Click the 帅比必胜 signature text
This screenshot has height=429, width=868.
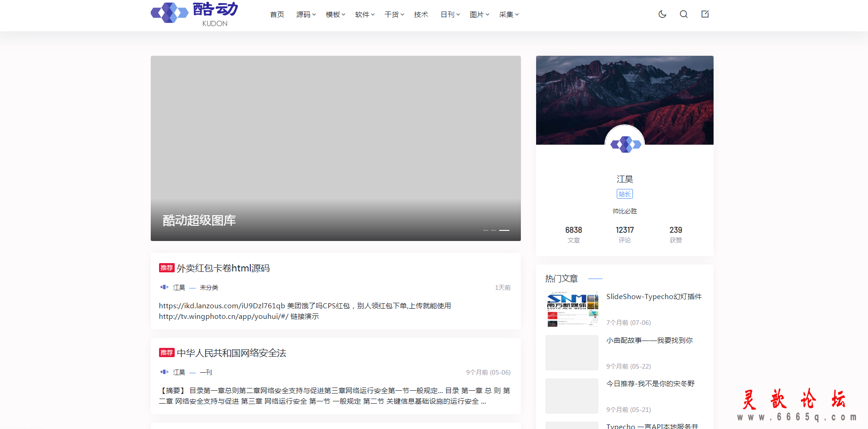(625, 211)
